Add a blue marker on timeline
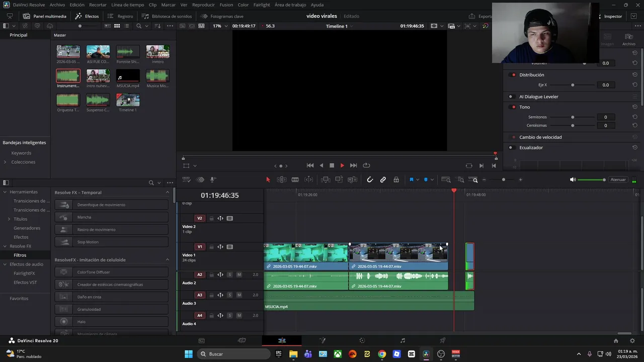The height and width of the screenshot is (362, 644). point(426,179)
